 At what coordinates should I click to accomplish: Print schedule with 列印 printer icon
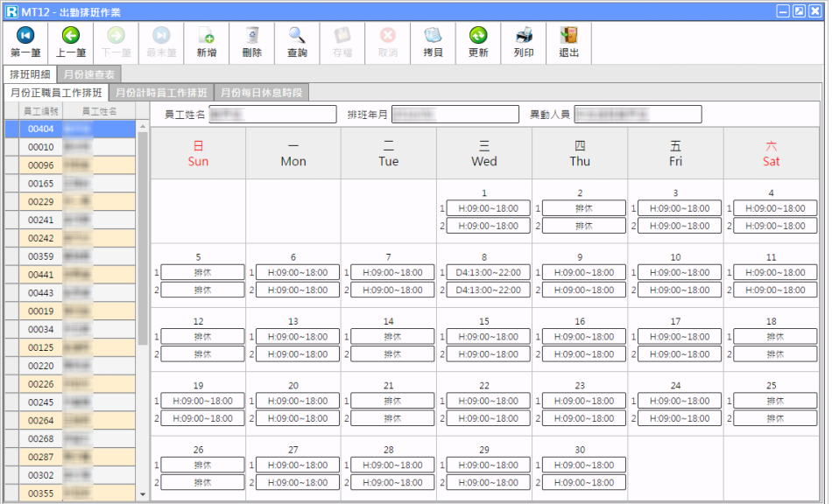pyautogui.click(x=524, y=36)
